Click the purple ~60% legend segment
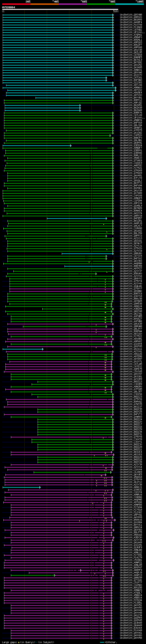 [x=73, y=4]
